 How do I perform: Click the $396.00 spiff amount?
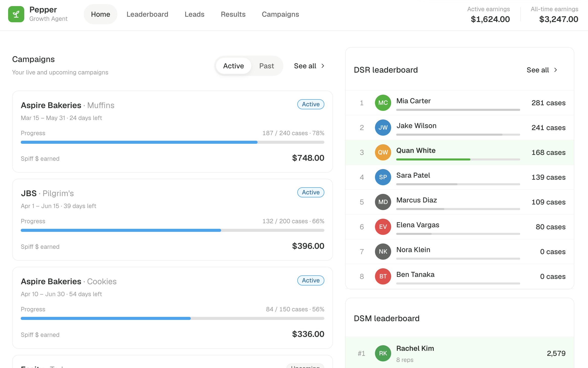pos(308,246)
